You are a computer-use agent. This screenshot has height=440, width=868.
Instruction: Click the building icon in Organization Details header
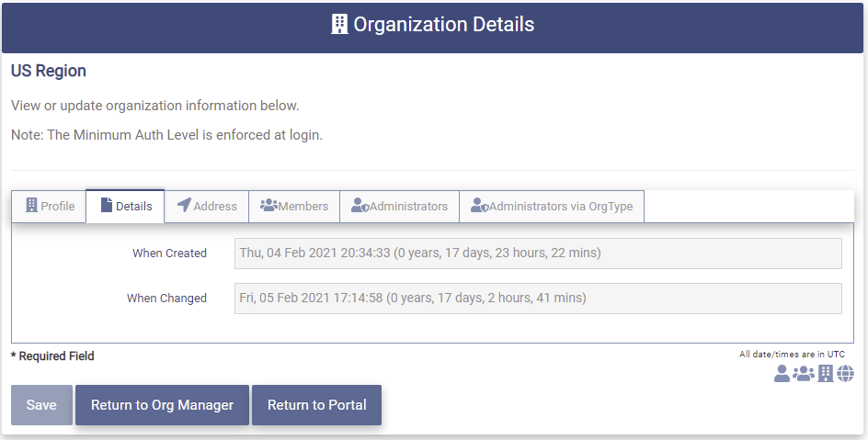[339, 24]
